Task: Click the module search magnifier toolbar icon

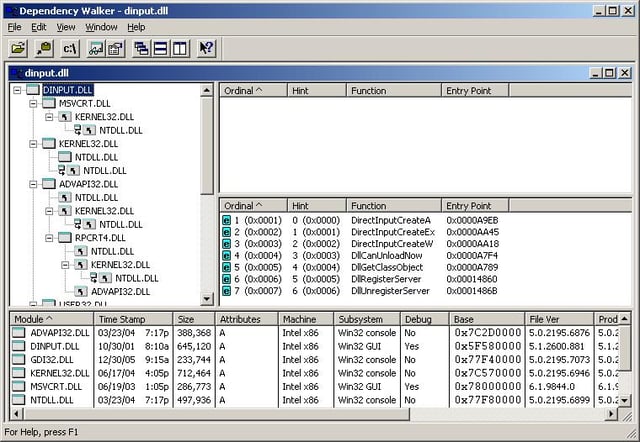Action: [x=44, y=49]
